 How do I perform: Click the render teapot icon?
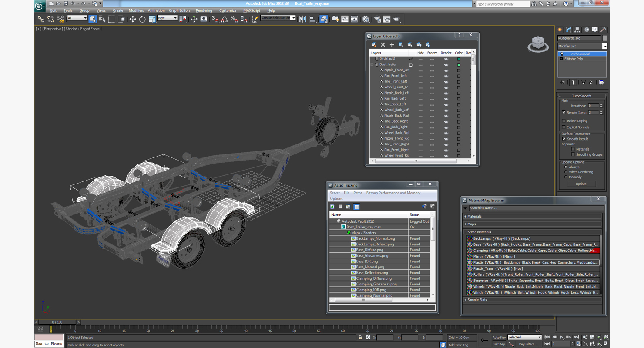pos(396,19)
